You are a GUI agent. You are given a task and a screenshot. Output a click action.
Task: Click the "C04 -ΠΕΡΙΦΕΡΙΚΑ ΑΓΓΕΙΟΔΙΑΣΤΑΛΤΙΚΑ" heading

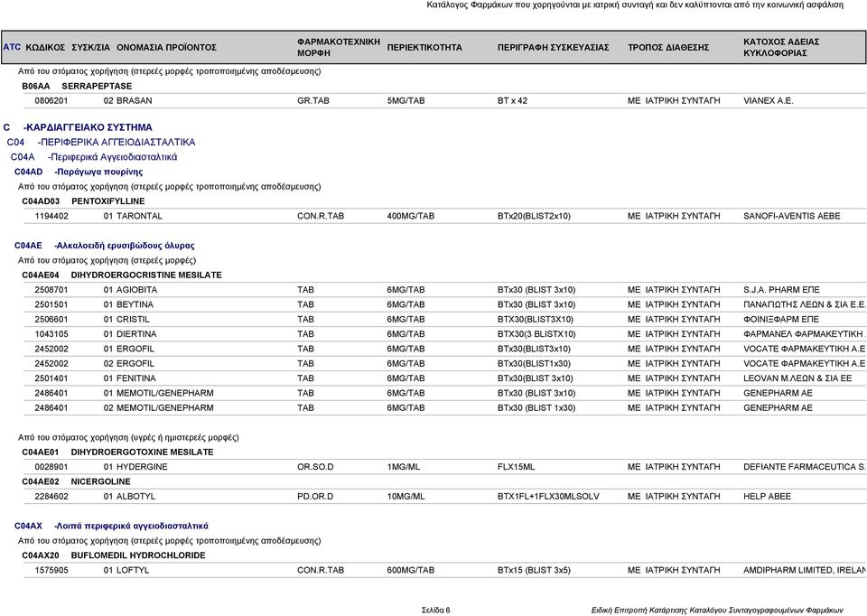(101, 142)
